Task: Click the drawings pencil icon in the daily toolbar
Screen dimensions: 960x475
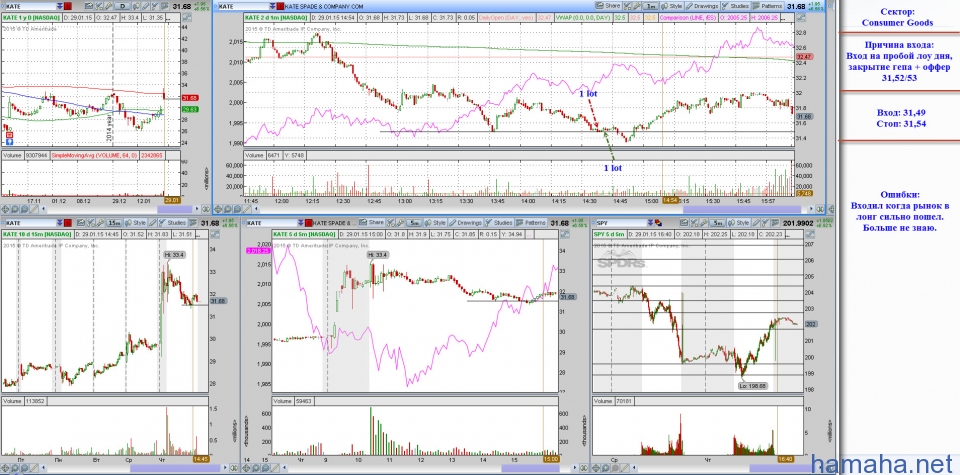Action: pyautogui.click(x=146, y=6)
